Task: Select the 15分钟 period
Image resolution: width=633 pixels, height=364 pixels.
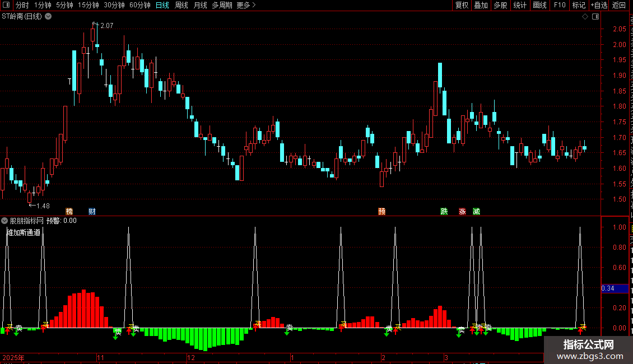Action: [88, 5]
